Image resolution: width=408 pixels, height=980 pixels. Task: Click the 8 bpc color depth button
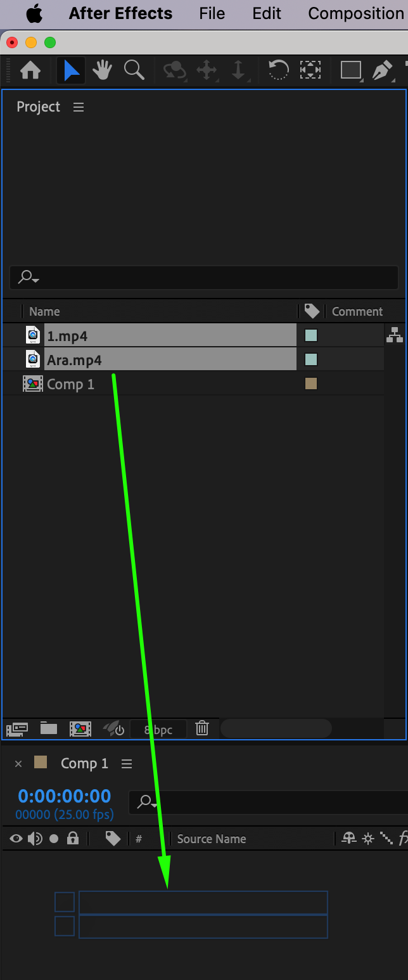(158, 730)
